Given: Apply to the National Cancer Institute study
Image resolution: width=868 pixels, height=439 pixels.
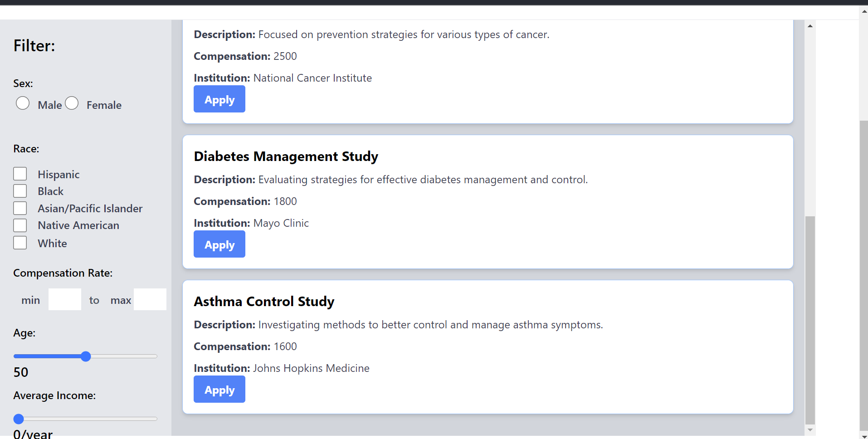Looking at the screenshot, I should (219, 99).
